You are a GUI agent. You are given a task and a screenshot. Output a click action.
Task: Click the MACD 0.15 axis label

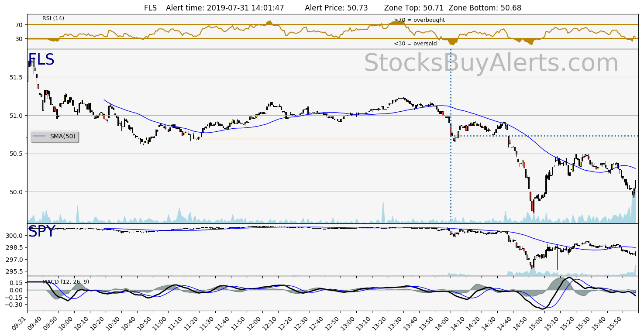tap(16, 283)
